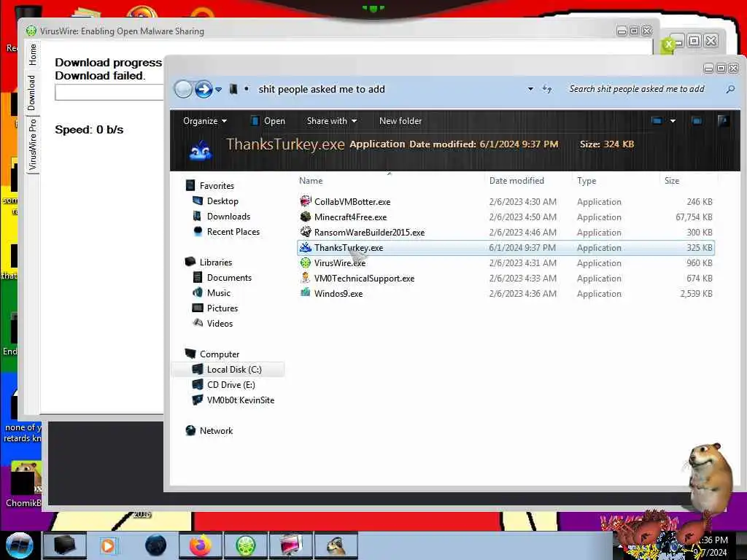Image resolution: width=747 pixels, height=560 pixels.
Task: Switch to Home tab in VirusWire window
Action: [32, 55]
